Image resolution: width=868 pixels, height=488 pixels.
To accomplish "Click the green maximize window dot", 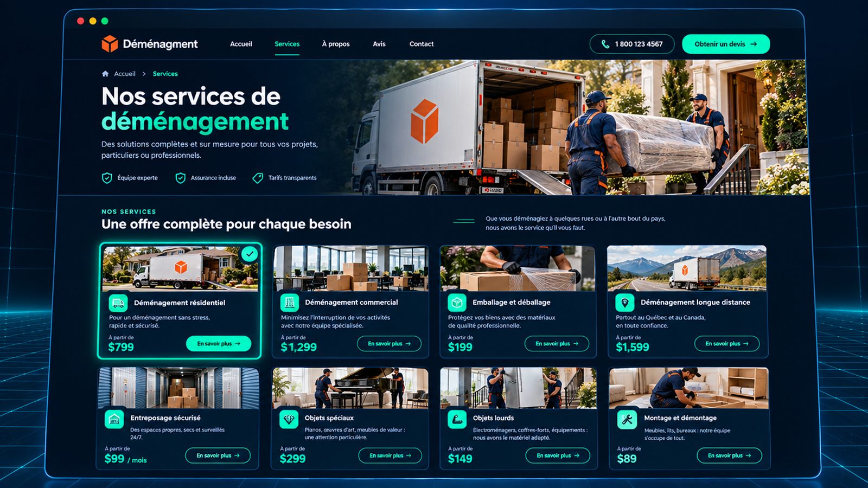I will [105, 21].
